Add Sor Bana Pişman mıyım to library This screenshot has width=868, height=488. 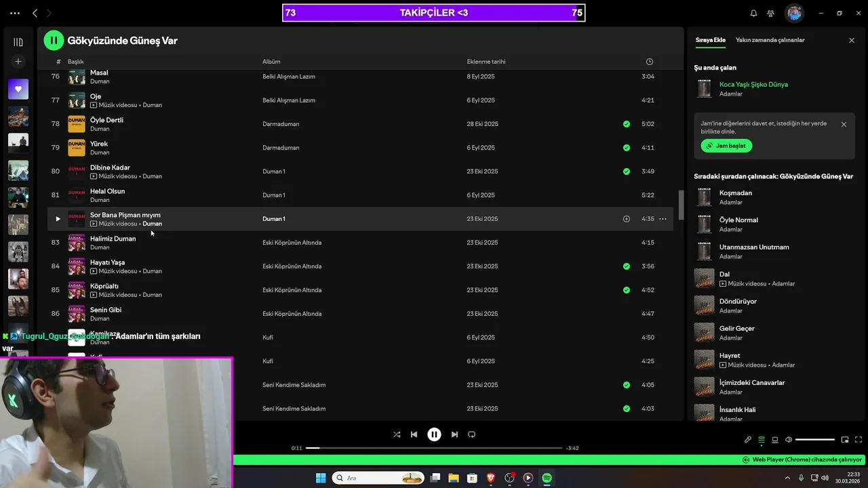point(627,219)
